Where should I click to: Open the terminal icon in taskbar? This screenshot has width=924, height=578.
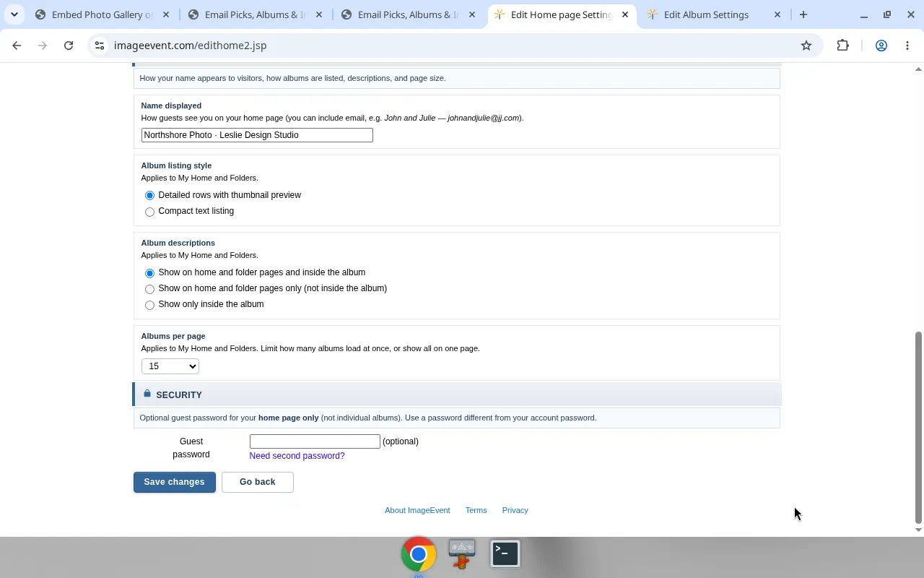coord(505,554)
